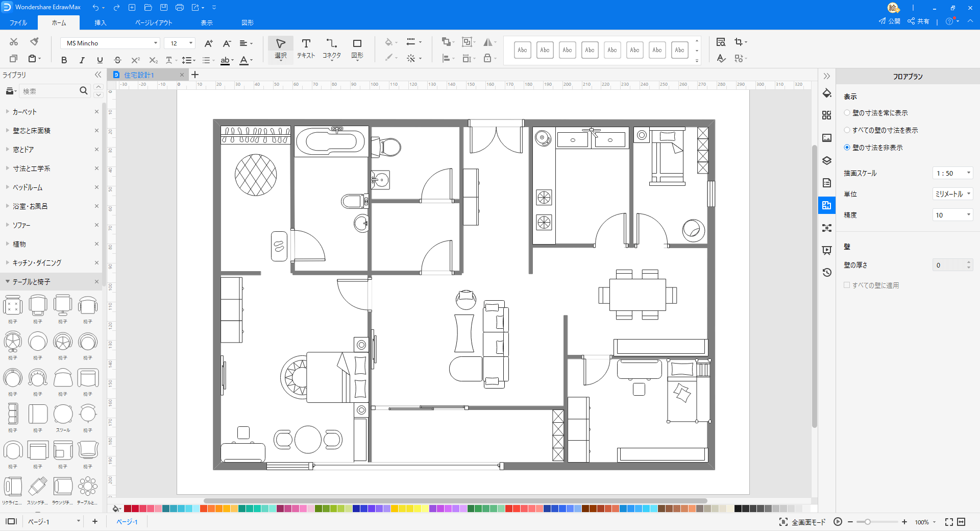Open the ファイル menu
This screenshot has height=531, width=980.
point(18,23)
